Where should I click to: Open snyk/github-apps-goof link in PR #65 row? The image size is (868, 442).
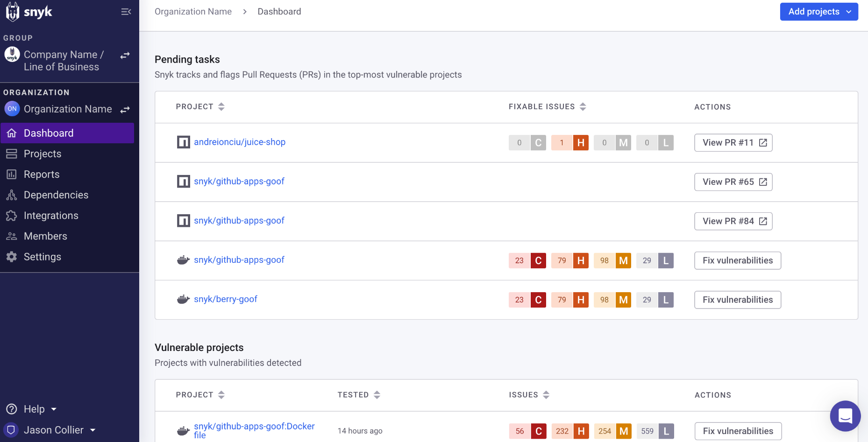(x=239, y=181)
